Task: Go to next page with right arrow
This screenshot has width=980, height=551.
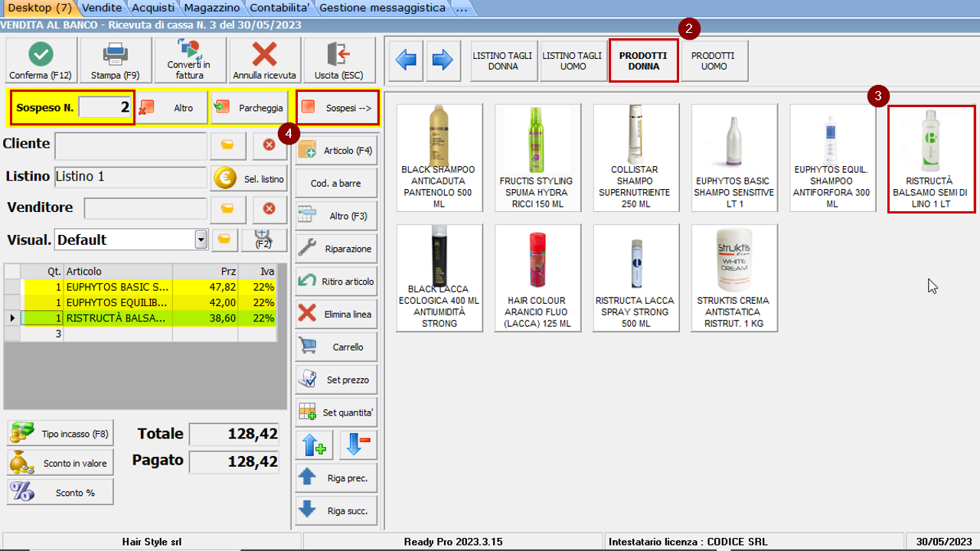Action: click(443, 60)
